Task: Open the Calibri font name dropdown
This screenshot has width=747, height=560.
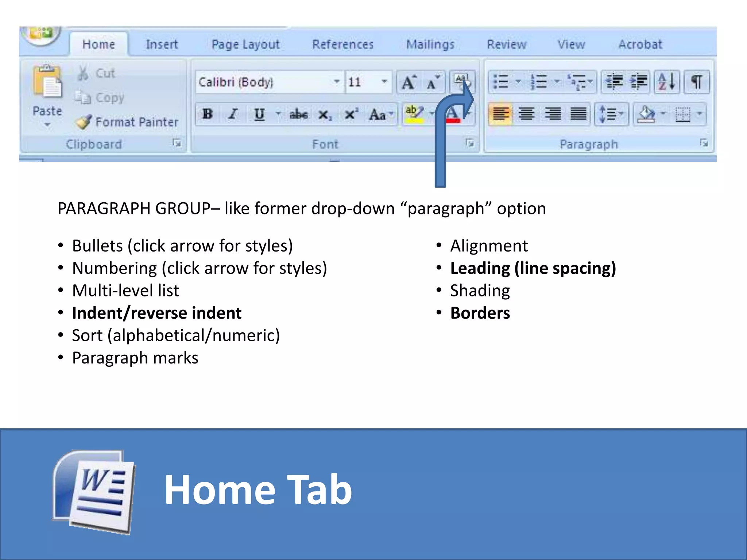Action: (336, 82)
